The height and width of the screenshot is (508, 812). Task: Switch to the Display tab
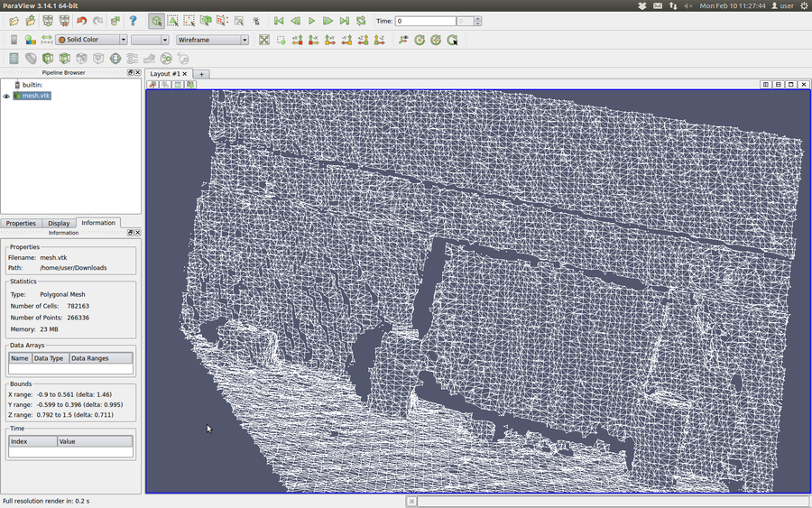(x=59, y=223)
